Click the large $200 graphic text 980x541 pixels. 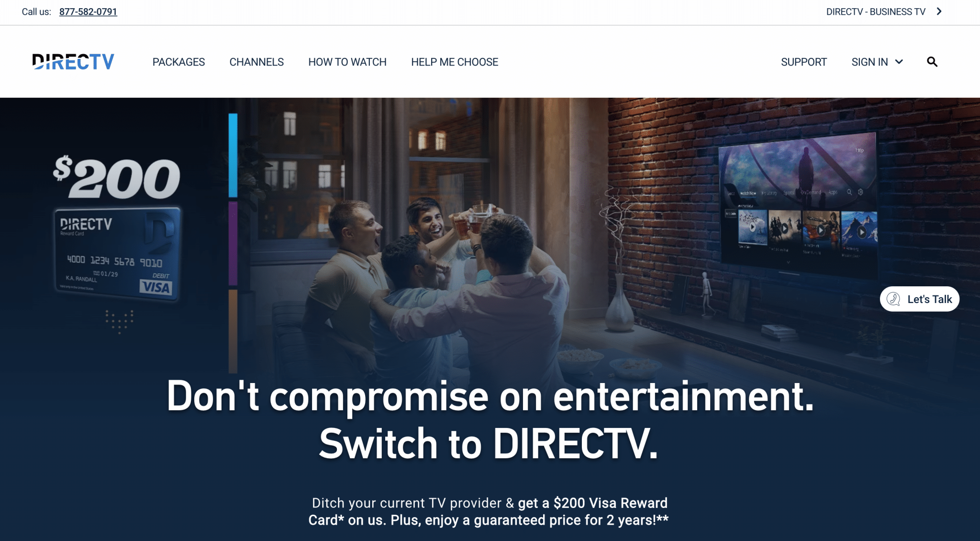117,177
